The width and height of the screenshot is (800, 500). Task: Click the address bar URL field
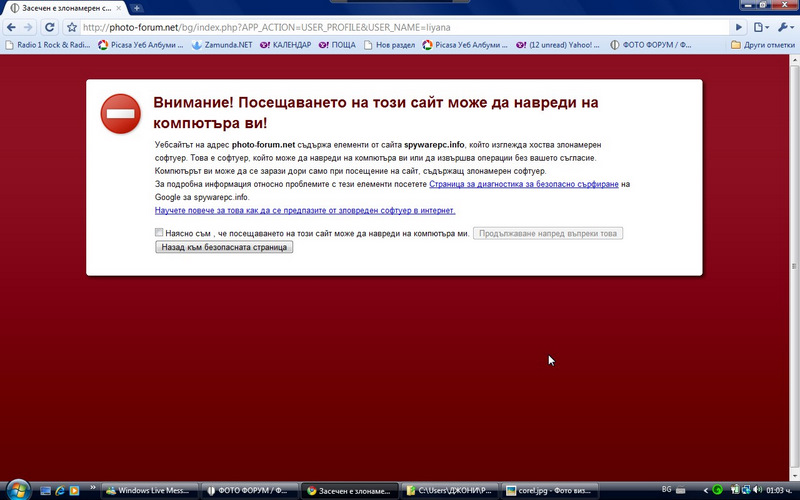click(x=400, y=27)
